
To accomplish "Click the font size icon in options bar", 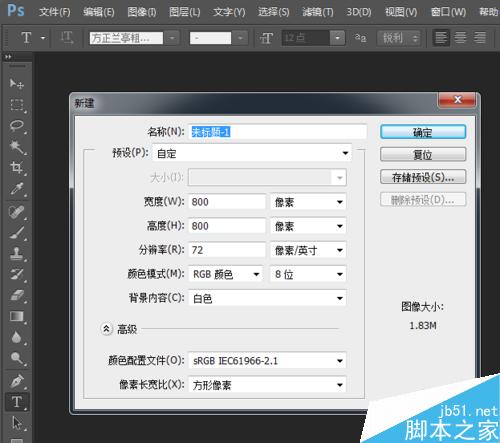I will (x=266, y=38).
